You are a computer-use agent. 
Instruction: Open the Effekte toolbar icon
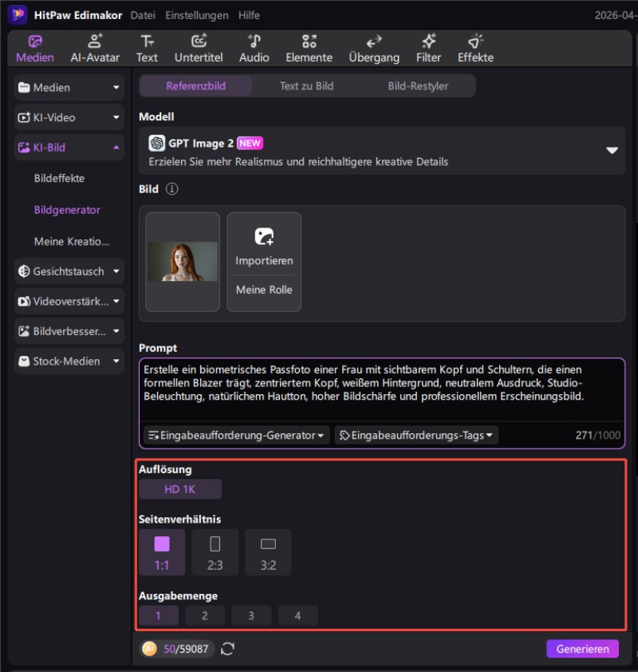click(475, 48)
